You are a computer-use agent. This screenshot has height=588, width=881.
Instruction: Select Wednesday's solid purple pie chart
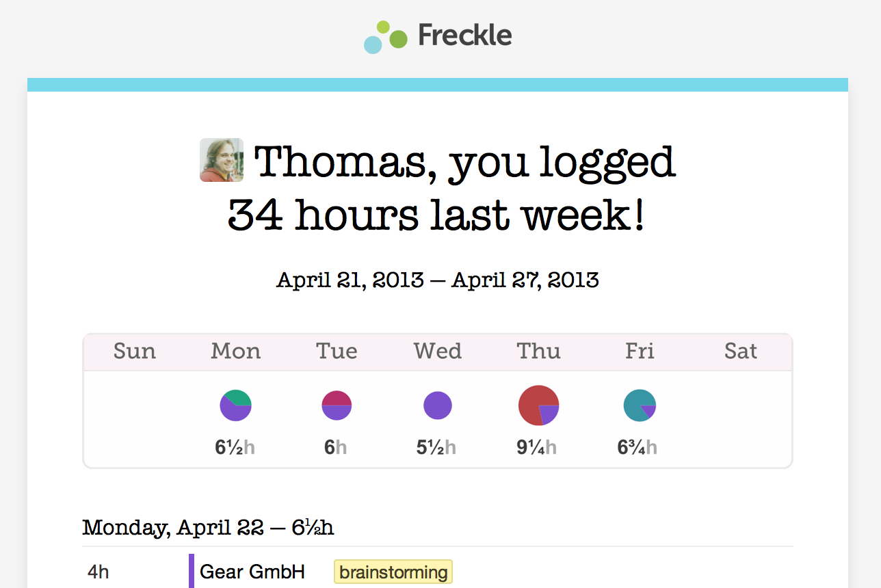(x=438, y=405)
